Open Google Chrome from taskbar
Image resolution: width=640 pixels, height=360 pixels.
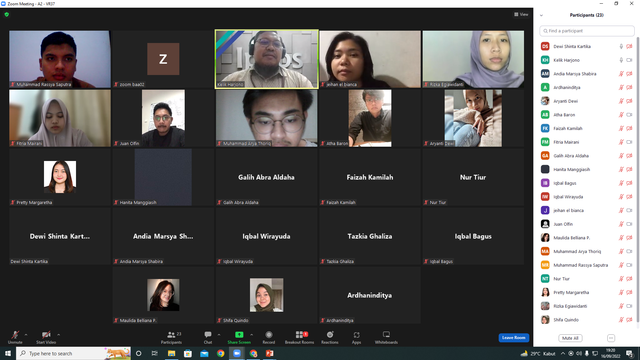(x=220, y=353)
